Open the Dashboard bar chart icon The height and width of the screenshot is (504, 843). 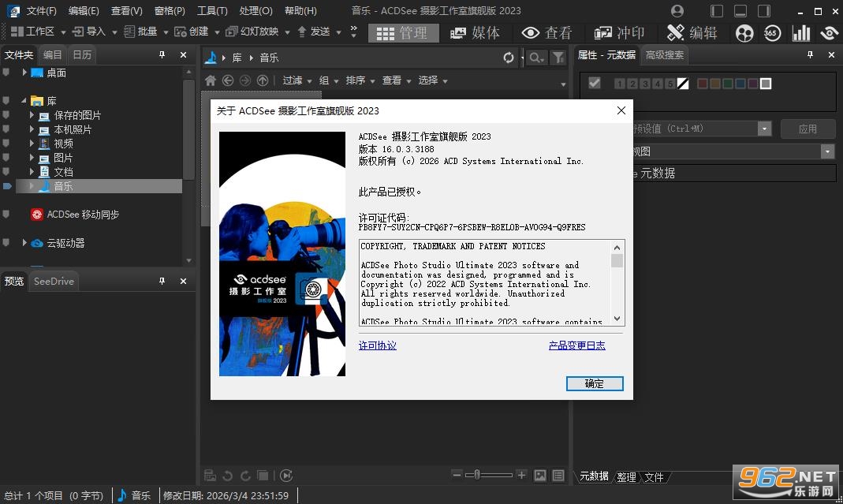point(801,33)
